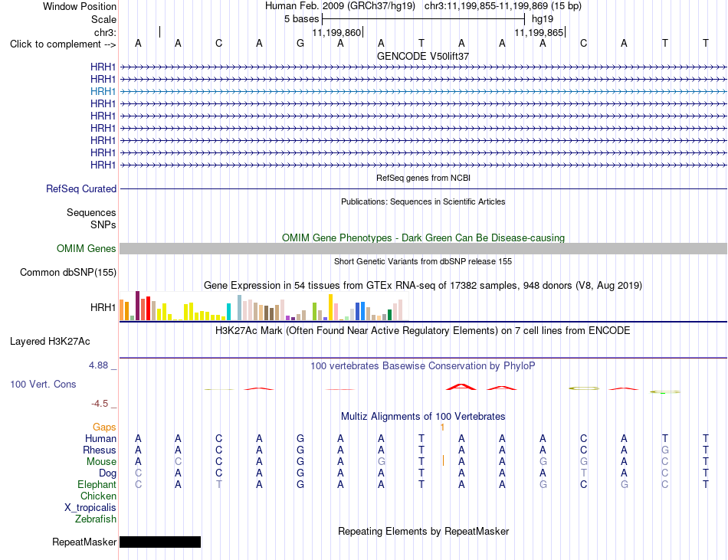Click the tall maroon bar in GTEx chart
The width and height of the screenshot is (728, 560).
pyautogui.click(x=137, y=306)
